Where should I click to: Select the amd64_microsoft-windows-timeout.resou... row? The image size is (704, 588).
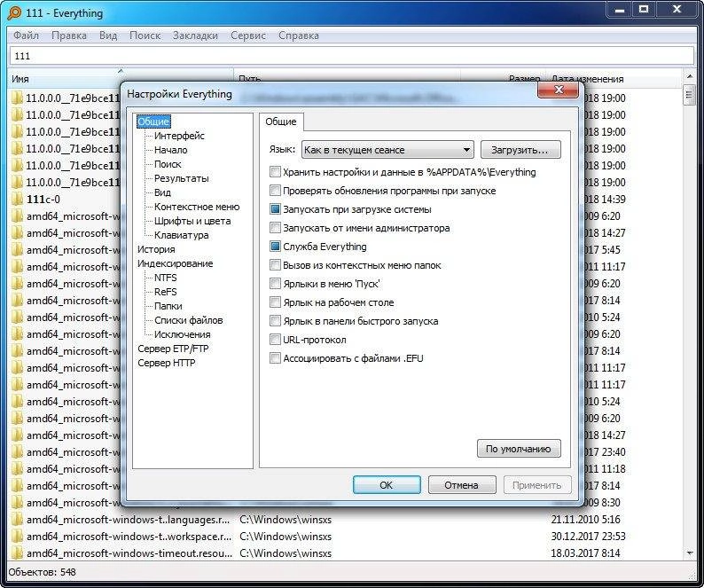[x=346, y=553]
